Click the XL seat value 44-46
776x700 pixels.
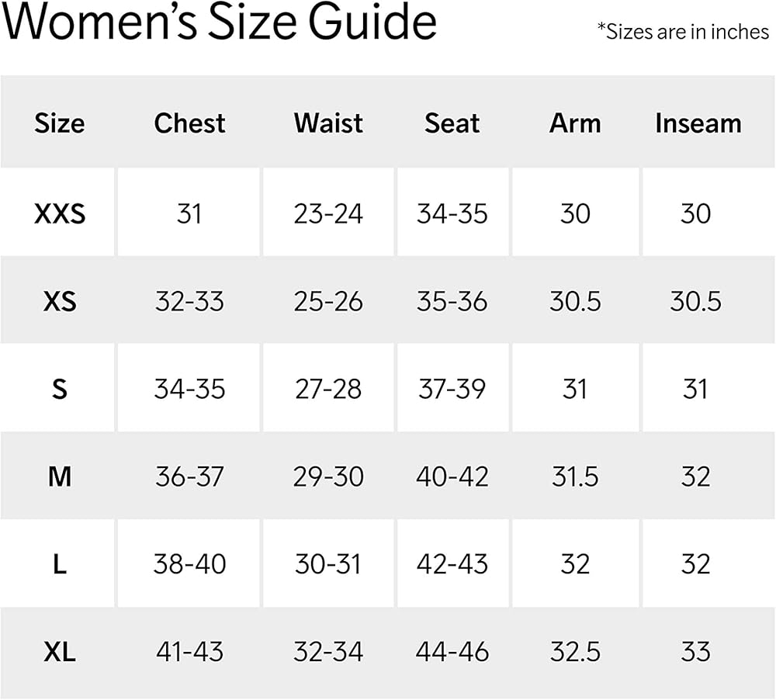click(452, 652)
